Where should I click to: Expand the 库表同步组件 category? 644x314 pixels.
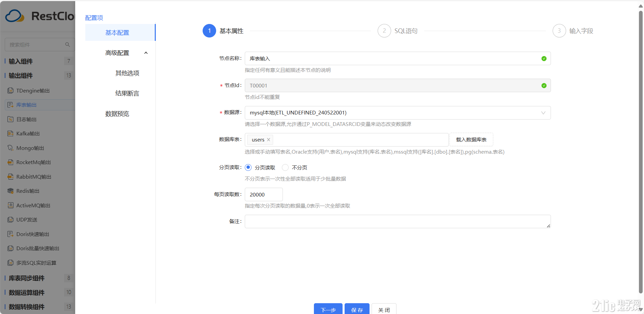pos(27,278)
